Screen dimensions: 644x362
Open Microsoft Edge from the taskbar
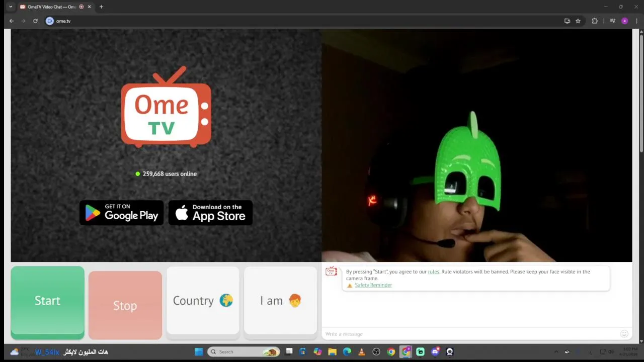tap(347, 352)
